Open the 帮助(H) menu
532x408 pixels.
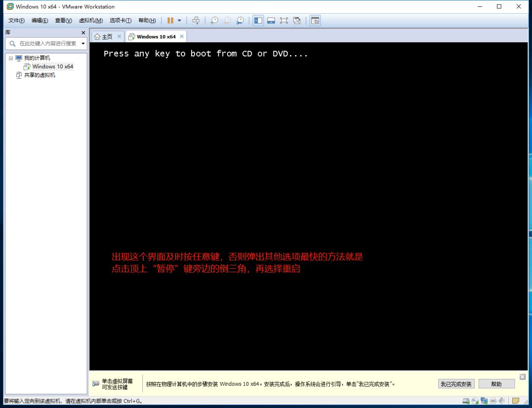(147, 20)
